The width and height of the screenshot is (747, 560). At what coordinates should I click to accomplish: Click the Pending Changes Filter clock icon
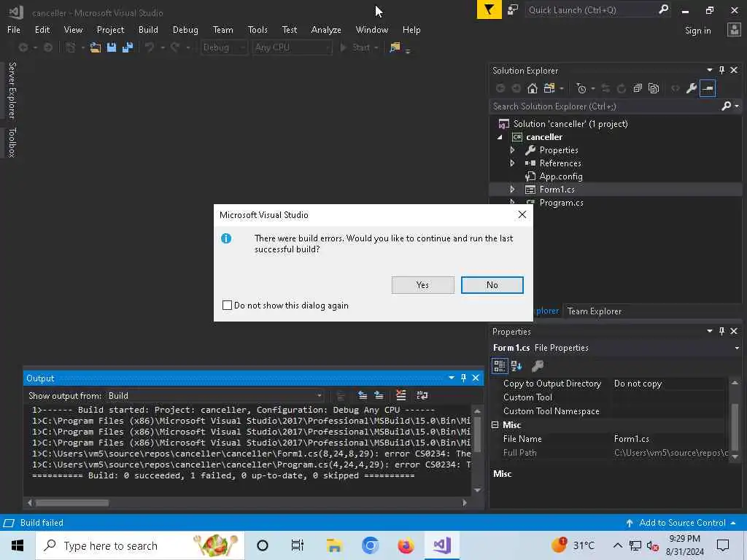point(581,88)
